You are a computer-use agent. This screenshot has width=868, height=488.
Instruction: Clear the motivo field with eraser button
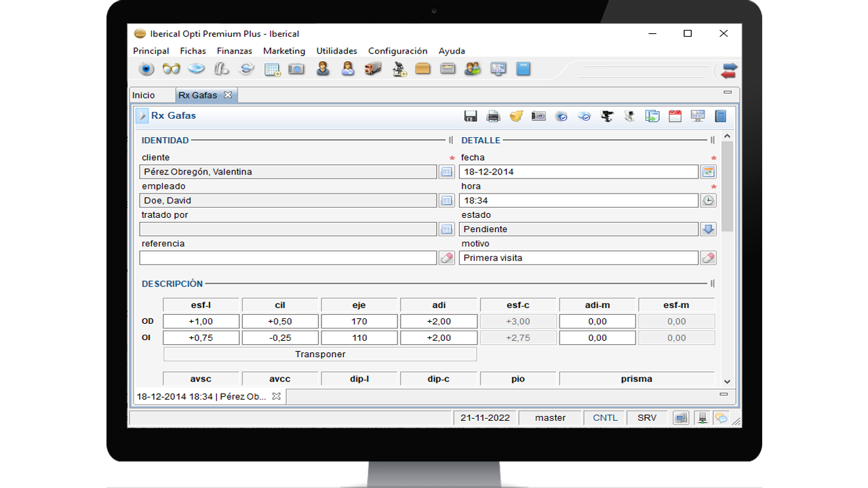pos(708,258)
